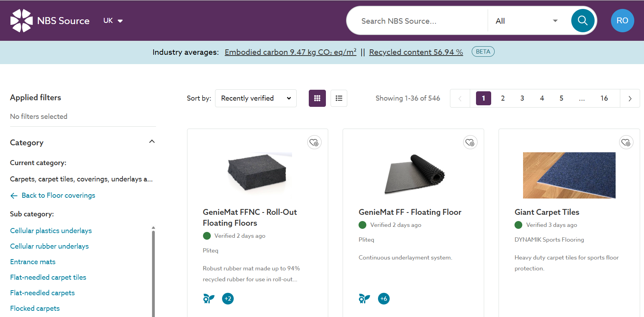Screen dimensions: 644x317
Task: Click the +2 badge on GenieMat FFNC card
Action: coord(228,298)
